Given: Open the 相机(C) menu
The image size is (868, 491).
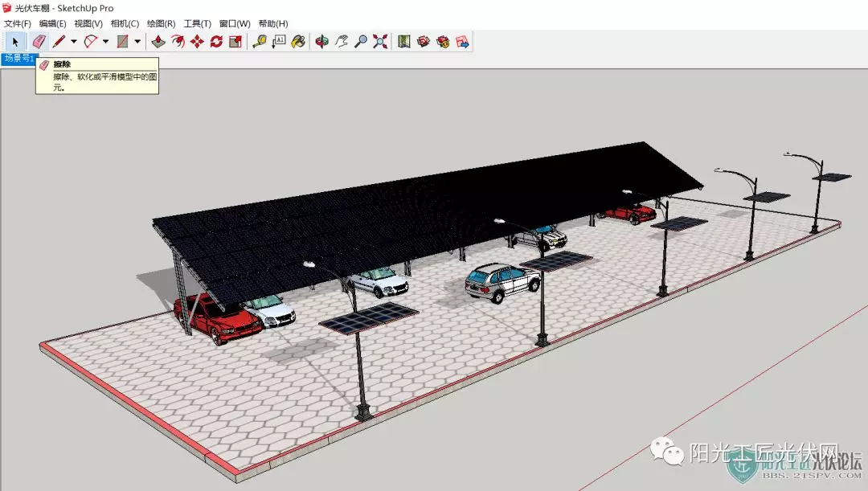Looking at the screenshot, I should (x=125, y=23).
